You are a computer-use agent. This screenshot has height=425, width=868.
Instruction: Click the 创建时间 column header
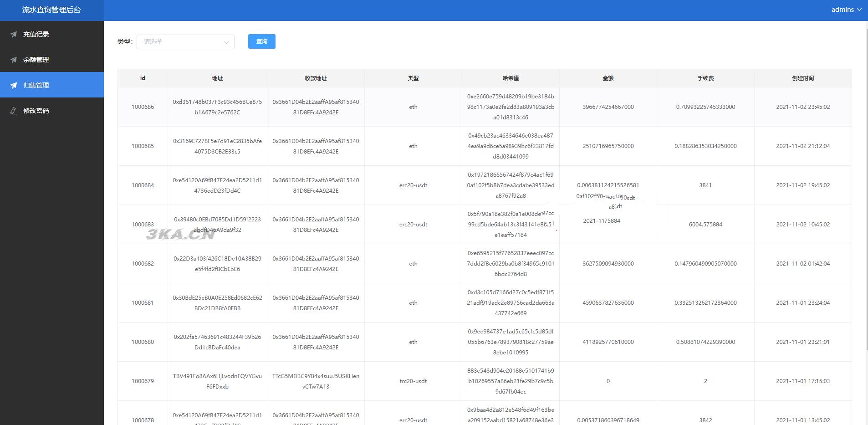click(x=802, y=78)
